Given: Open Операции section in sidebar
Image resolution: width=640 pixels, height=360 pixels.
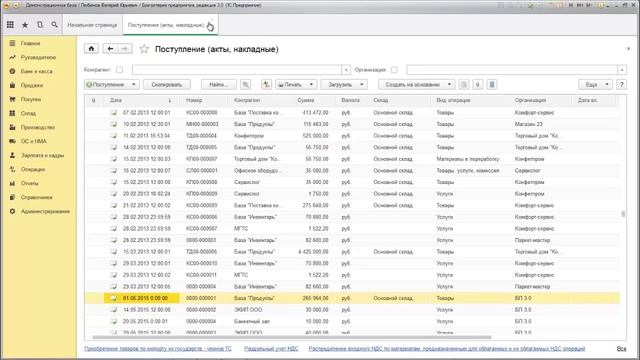Looking at the screenshot, I should (x=33, y=169).
